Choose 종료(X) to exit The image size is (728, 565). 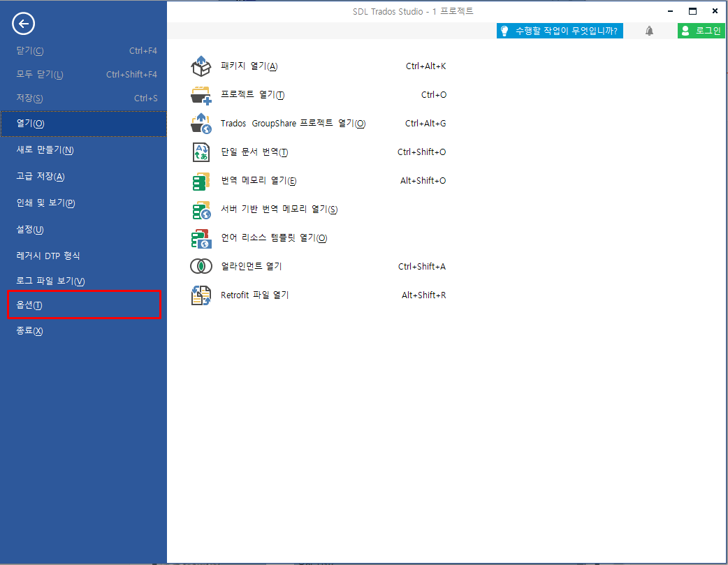[x=84, y=330]
